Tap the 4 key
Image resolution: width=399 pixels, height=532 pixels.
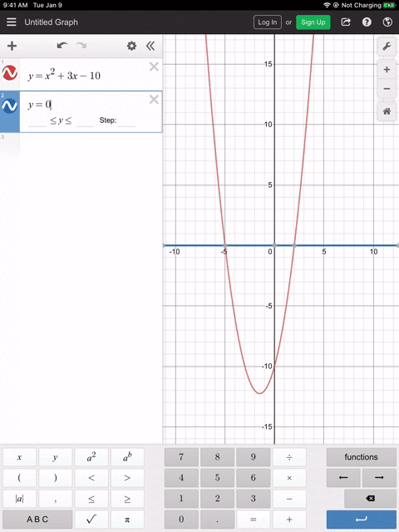(x=181, y=478)
